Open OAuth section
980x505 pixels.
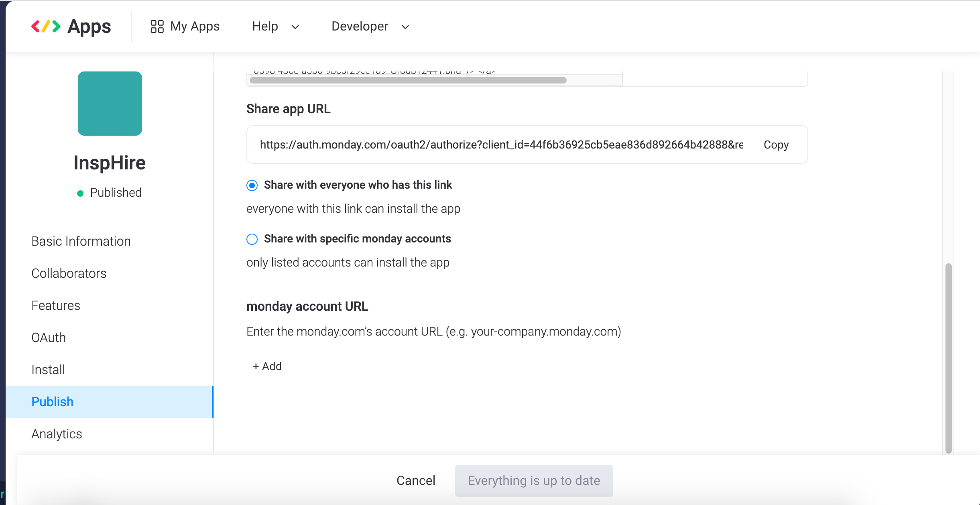(49, 338)
